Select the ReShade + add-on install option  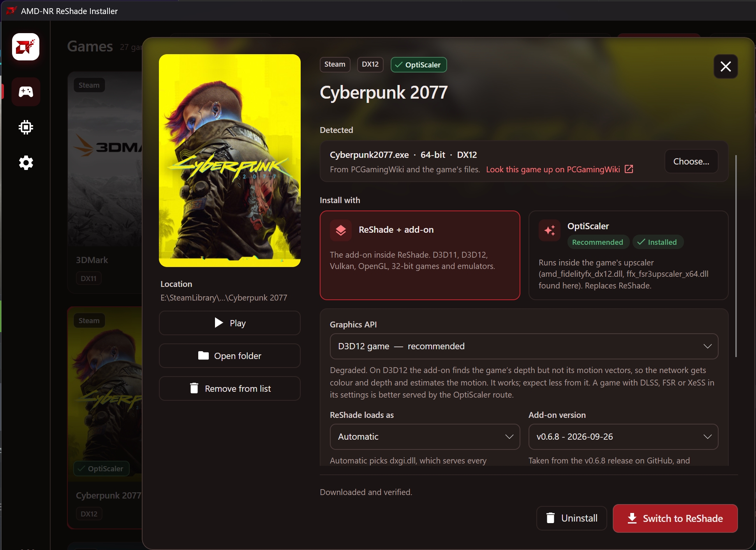pyautogui.click(x=420, y=255)
